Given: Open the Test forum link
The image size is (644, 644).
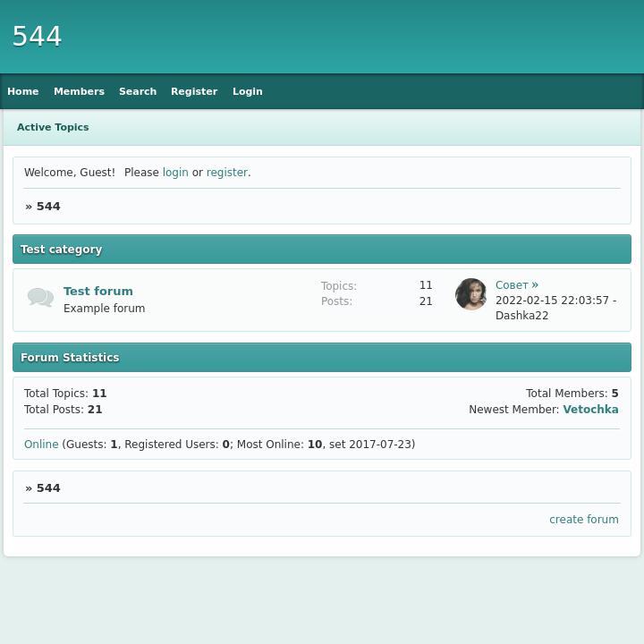Looking at the screenshot, I should (x=98, y=291).
